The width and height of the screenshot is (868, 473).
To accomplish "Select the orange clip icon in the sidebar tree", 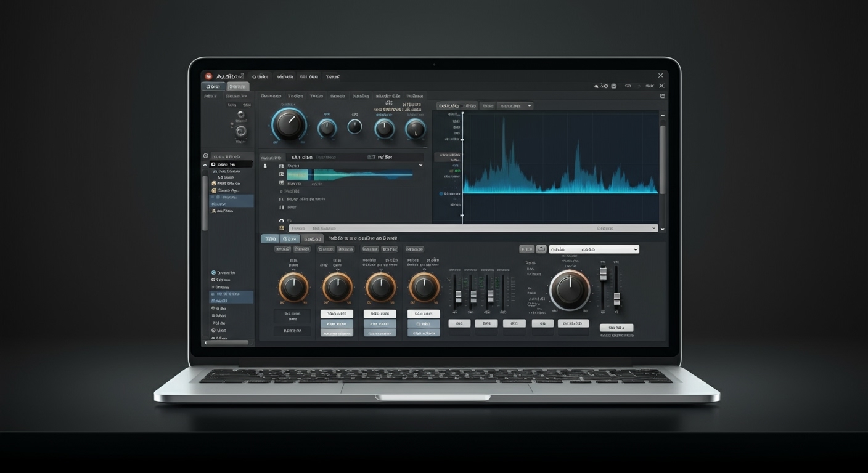I will pos(213,184).
